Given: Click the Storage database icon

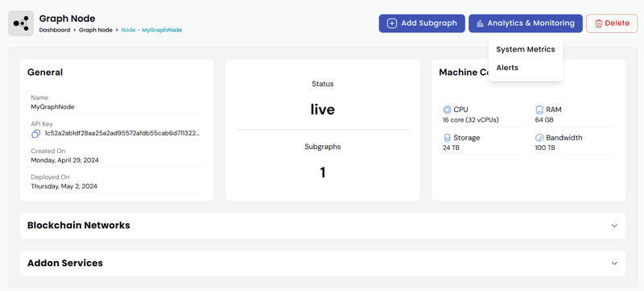Looking at the screenshot, I should pos(447,138).
